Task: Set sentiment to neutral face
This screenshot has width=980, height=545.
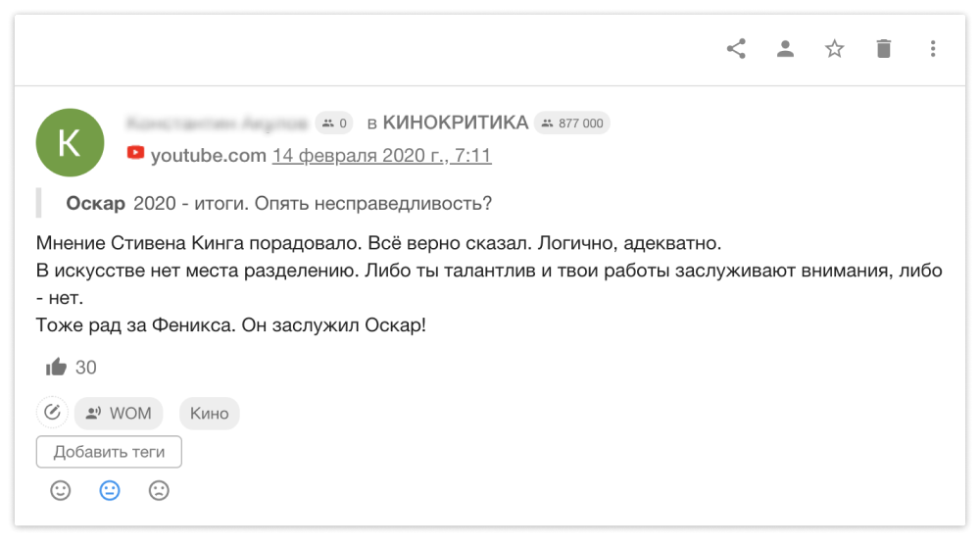Action: [110, 491]
